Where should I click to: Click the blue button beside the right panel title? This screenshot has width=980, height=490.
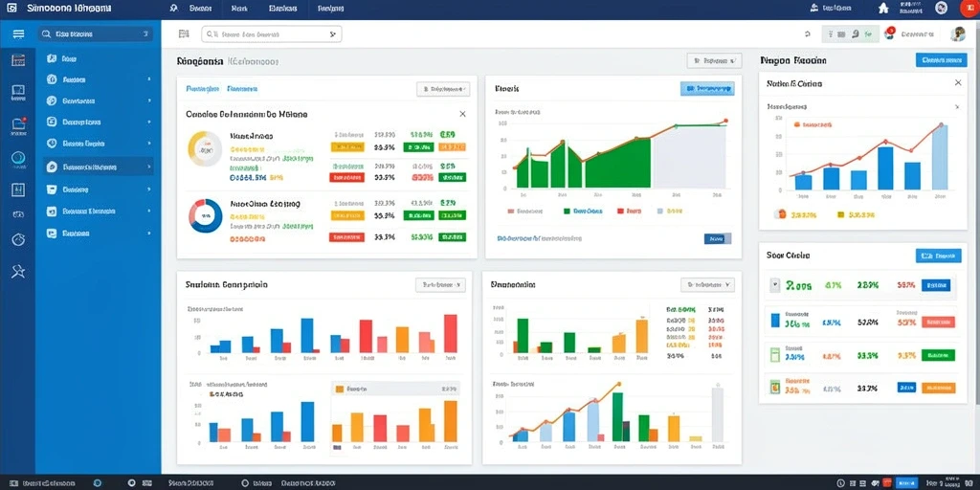tap(941, 60)
